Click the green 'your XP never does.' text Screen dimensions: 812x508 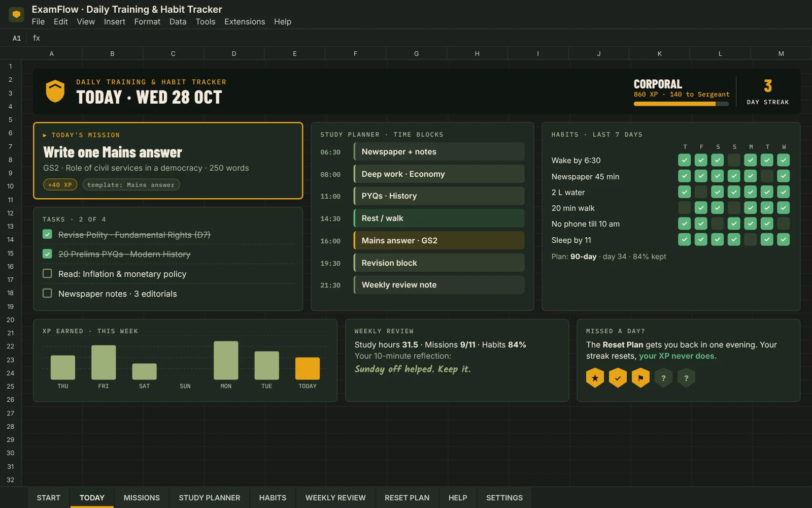(x=678, y=356)
